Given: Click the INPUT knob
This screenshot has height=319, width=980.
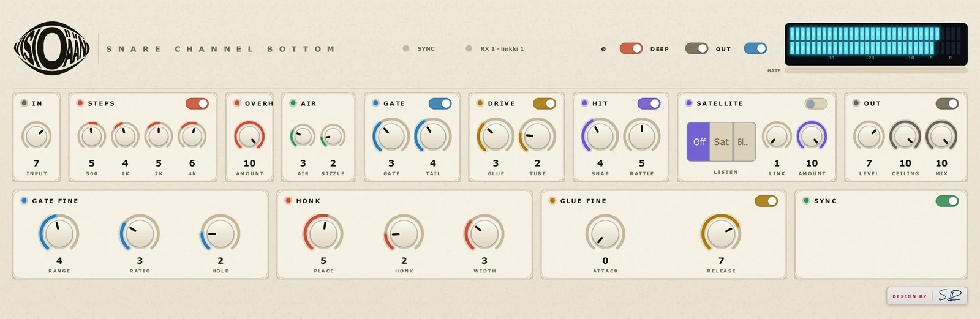Looking at the screenshot, I should pos(37,136).
